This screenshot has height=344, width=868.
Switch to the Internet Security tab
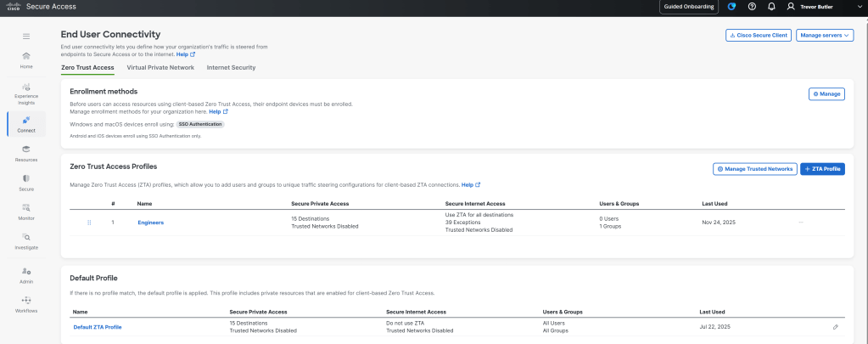tap(231, 67)
